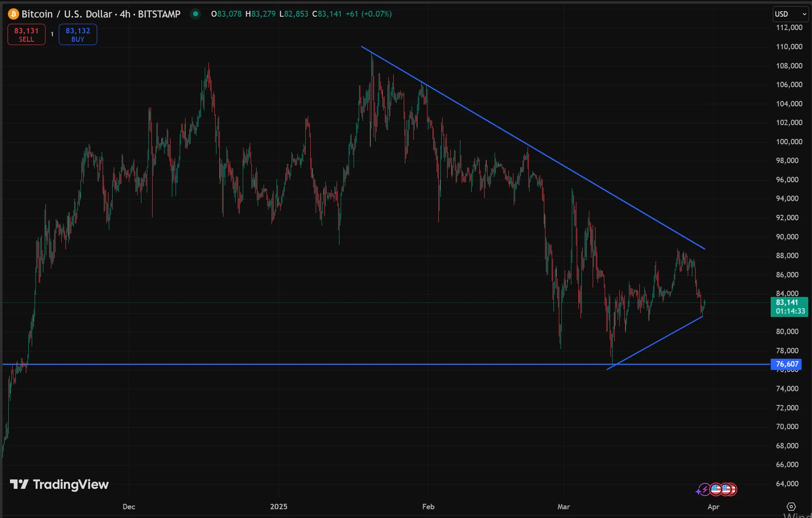
Task: Click the 2025 label on the time axis
Action: (x=279, y=506)
